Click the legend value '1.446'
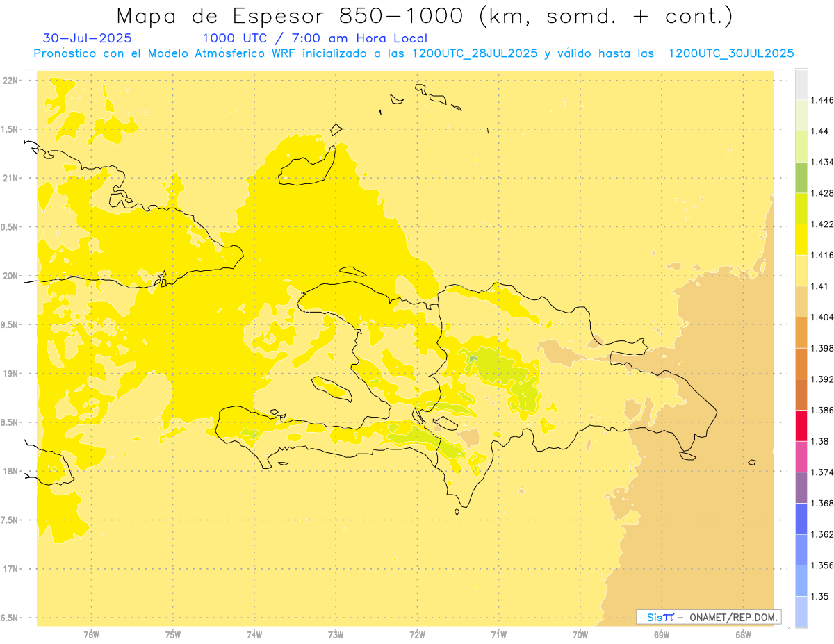The height and width of the screenshot is (644, 834). point(822,100)
